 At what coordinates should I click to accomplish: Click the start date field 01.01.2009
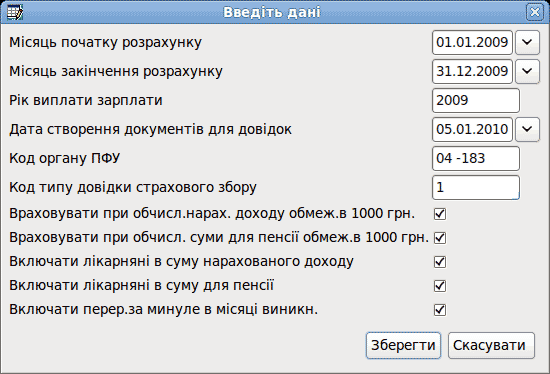click(472, 42)
